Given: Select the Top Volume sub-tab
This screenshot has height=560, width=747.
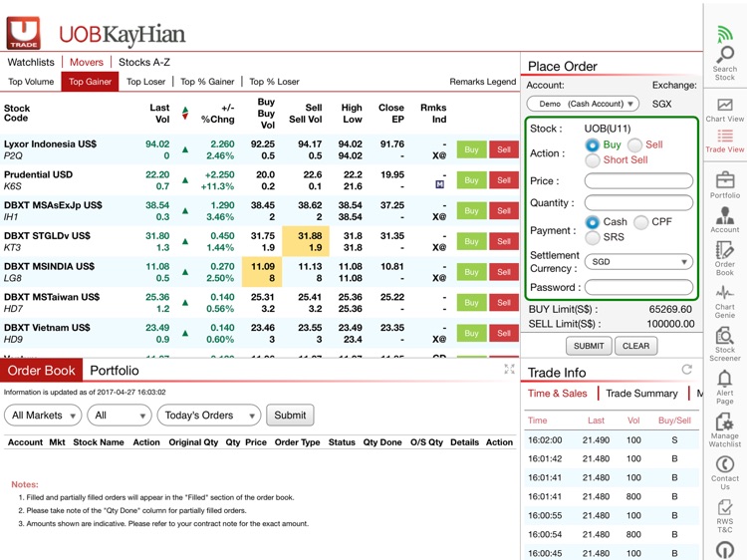Looking at the screenshot, I should (31, 82).
